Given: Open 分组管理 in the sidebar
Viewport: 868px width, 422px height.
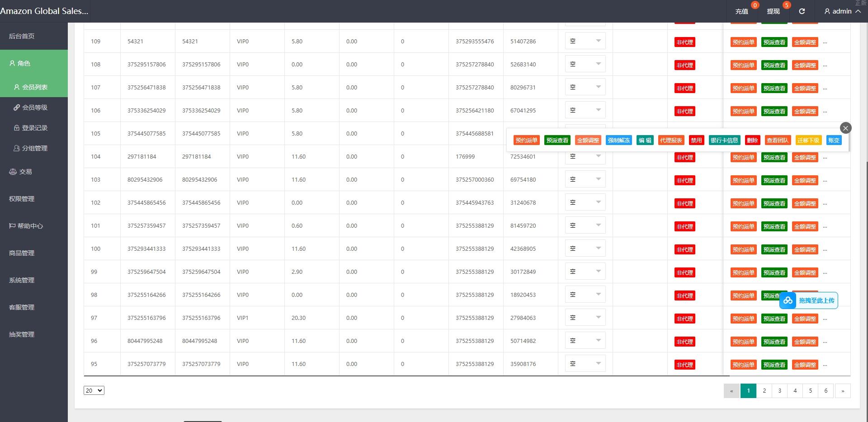Looking at the screenshot, I should [30, 148].
